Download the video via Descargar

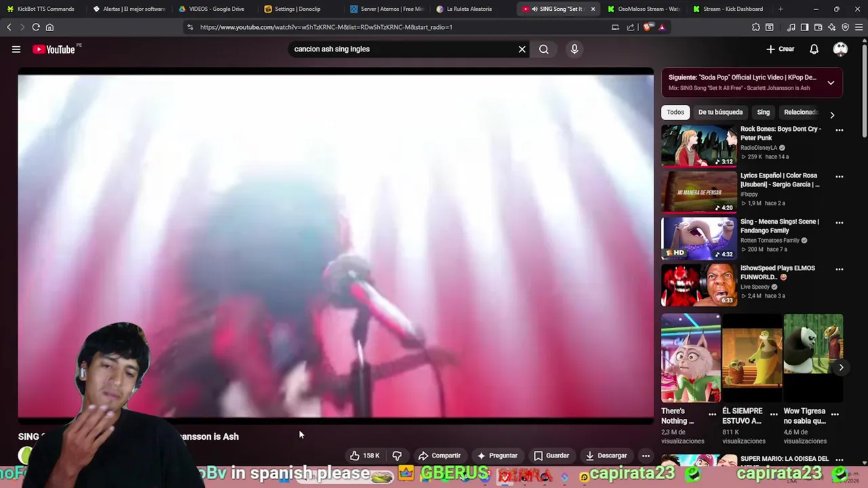click(x=606, y=455)
